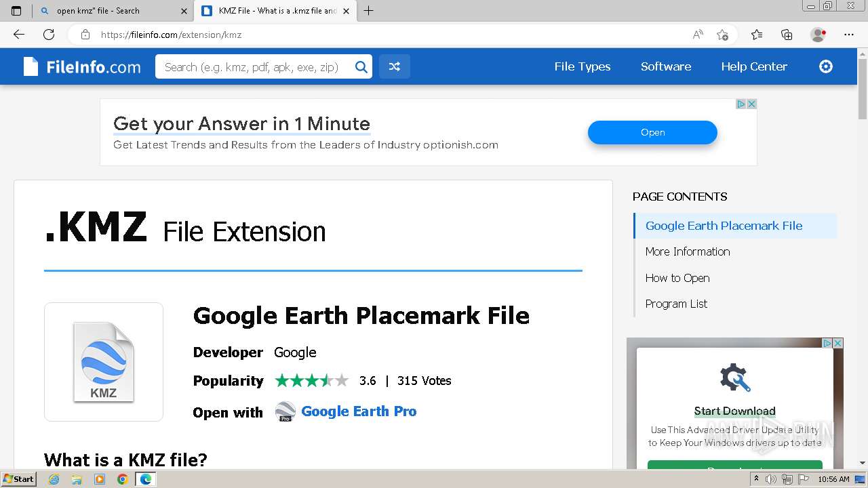The height and width of the screenshot is (488, 868).
Task: Click the KMZ file type icon
Action: click(104, 362)
